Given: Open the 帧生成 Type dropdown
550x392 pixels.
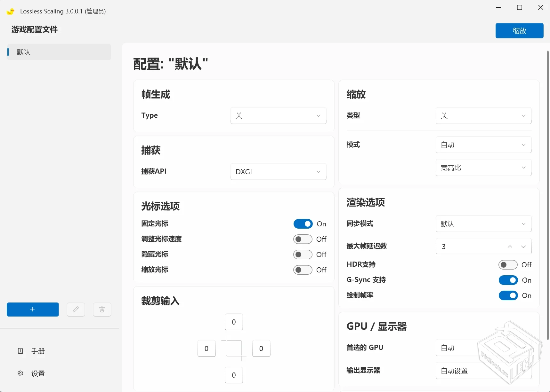Looking at the screenshot, I should [278, 115].
